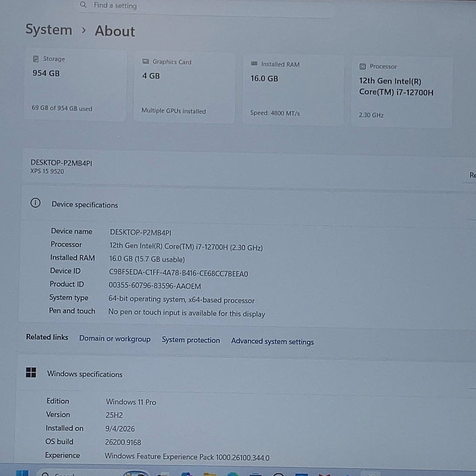
Task: Click the 'System type' label
Action: (69, 297)
